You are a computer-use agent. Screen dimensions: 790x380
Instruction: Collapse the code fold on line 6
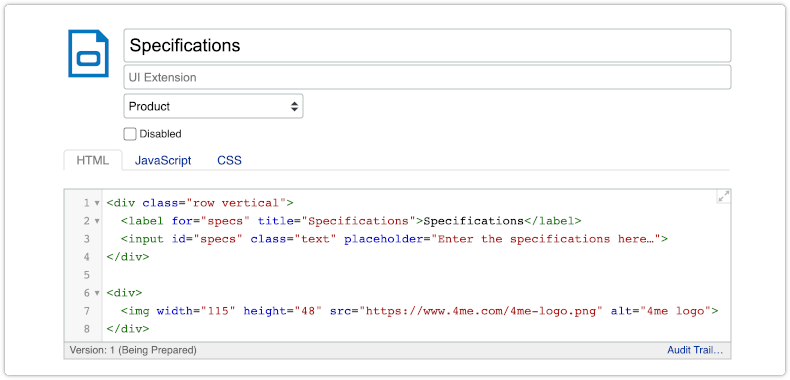tap(97, 293)
